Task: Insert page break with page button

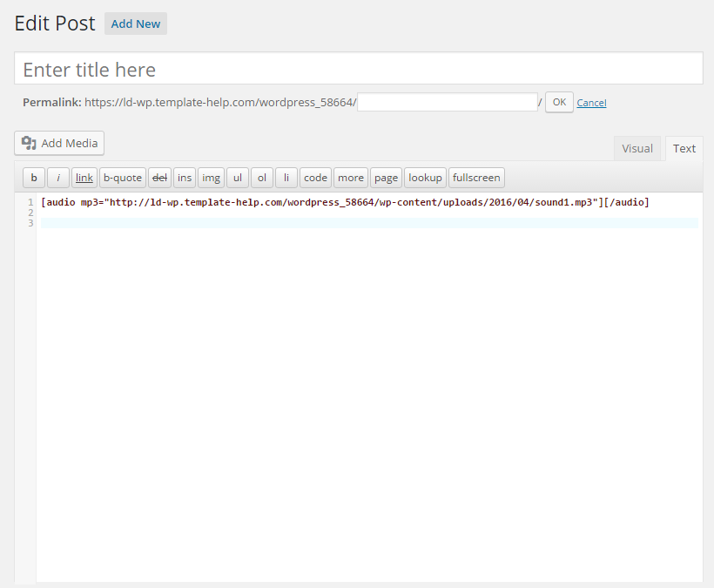Action: click(x=386, y=178)
